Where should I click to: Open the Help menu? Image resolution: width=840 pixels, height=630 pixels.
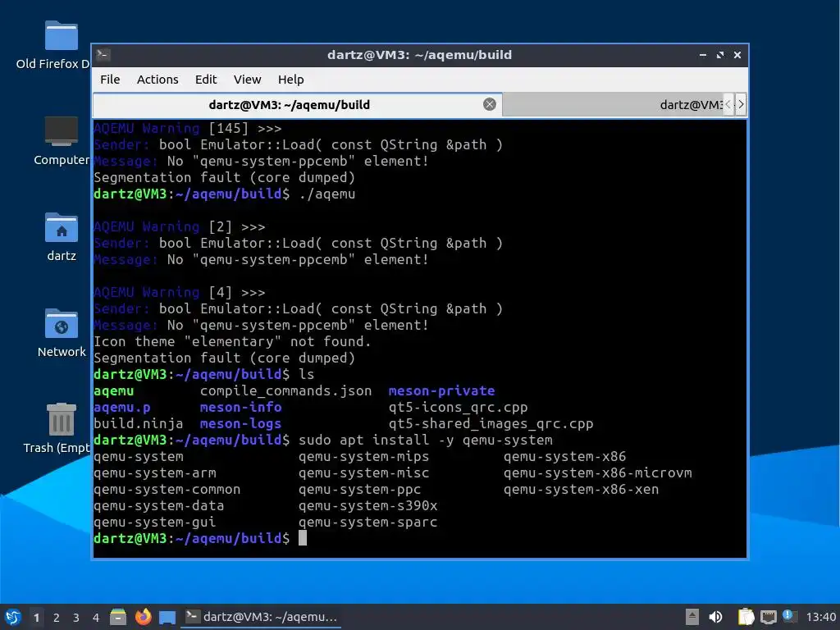(291, 80)
